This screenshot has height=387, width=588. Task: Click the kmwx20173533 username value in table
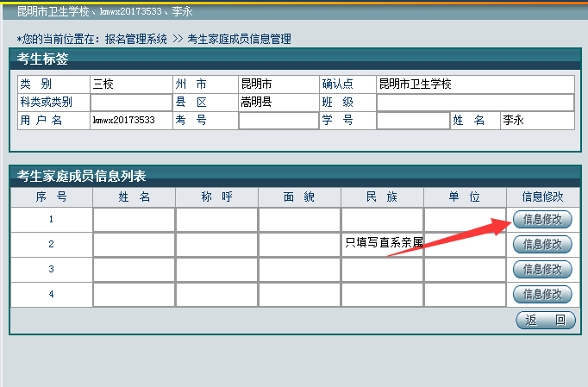pos(124,120)
